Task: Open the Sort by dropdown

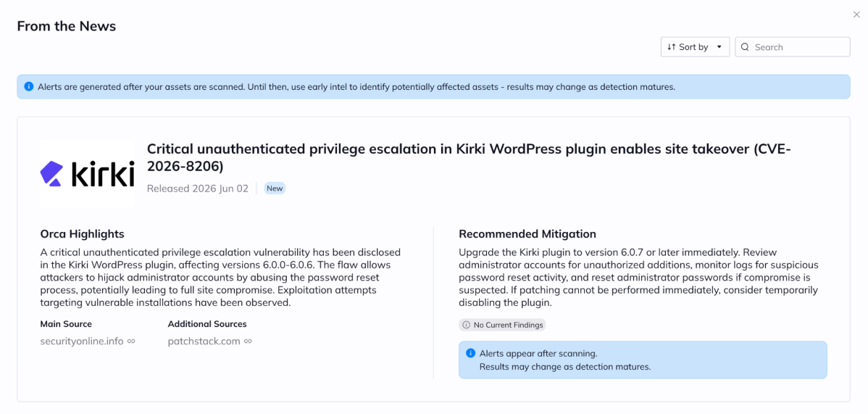Action: tap(696, 47)
